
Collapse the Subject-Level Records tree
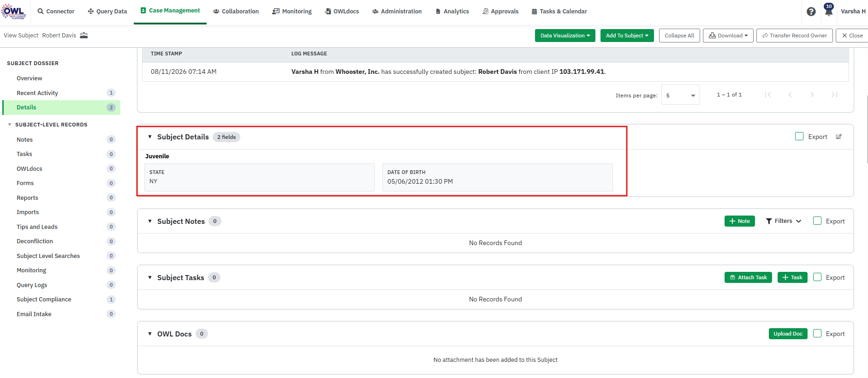[x=10, y=125]
